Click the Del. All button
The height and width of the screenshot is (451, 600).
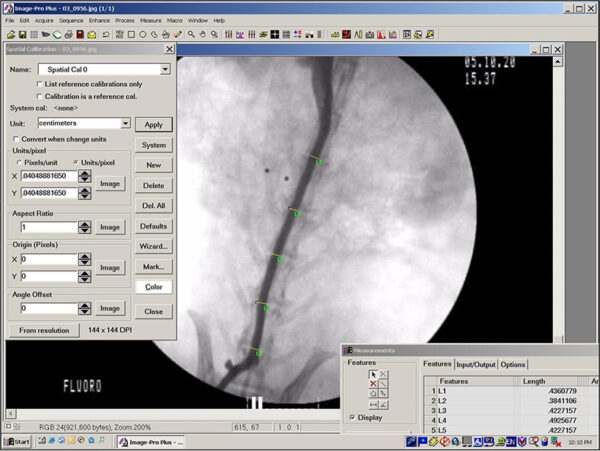coord(154,205)
